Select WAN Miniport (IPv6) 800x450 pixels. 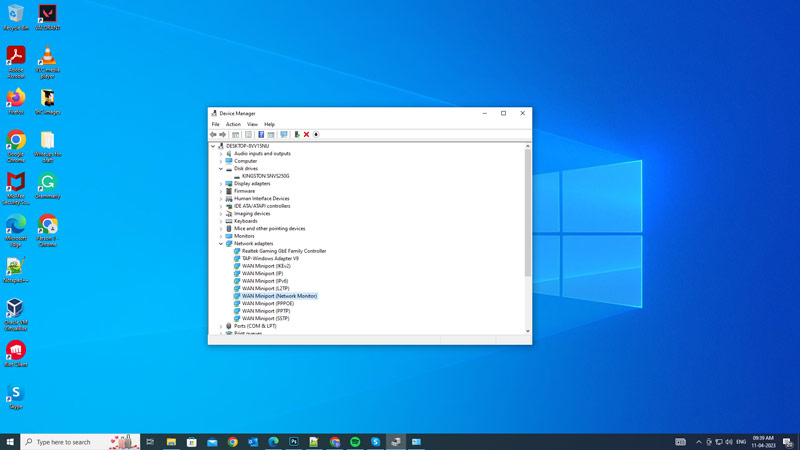pyautogui.click(x=265, y=281)
